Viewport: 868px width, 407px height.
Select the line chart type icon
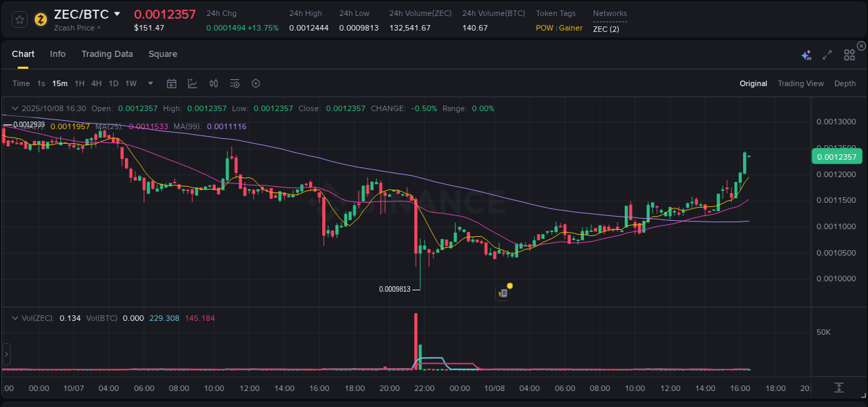tap(192, 83)
